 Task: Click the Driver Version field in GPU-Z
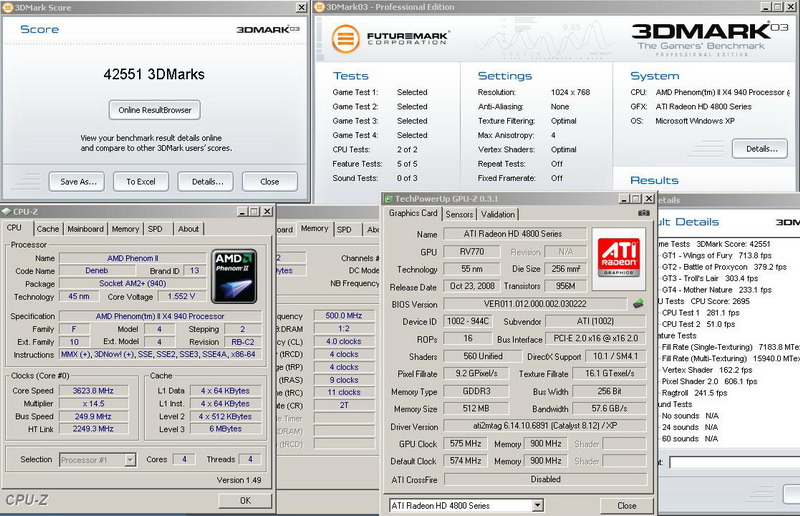coord(545,426)
